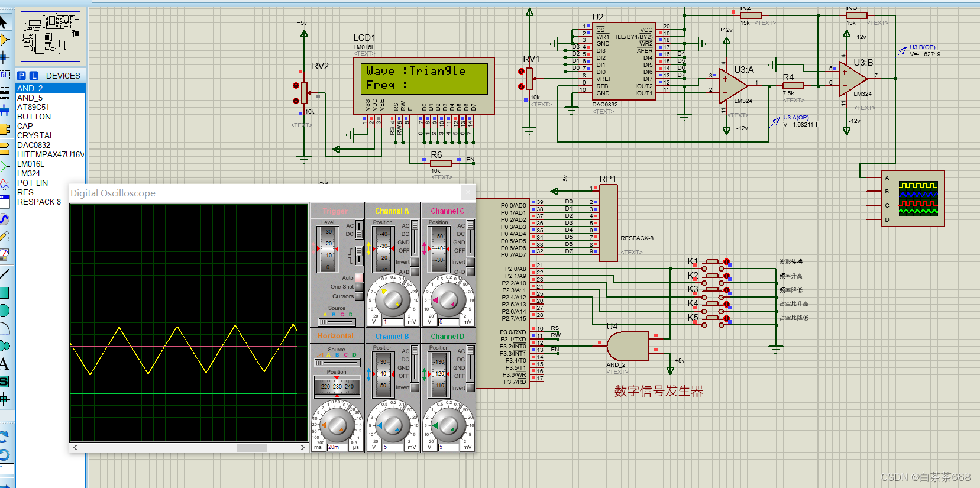The width and height of the screenshot is (980, 488).
Task: Select the 2D Circle drawing tool
Action: click(x=4, y=311)
